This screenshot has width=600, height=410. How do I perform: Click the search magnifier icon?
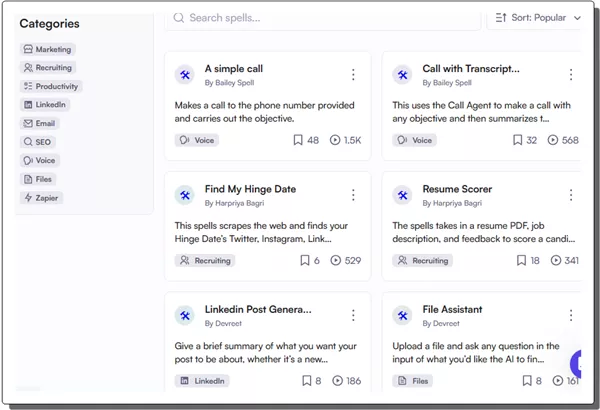[179, 18]
